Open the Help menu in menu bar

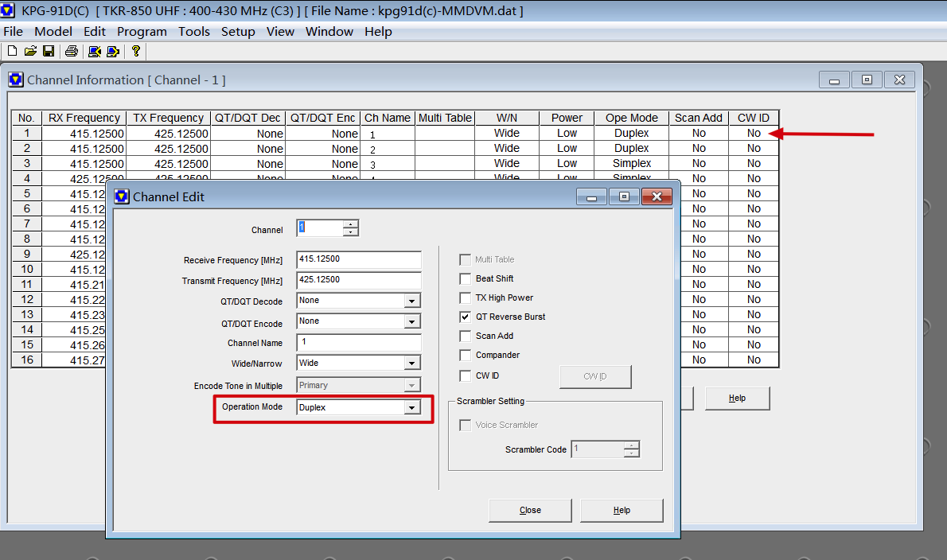click(378, 31)
